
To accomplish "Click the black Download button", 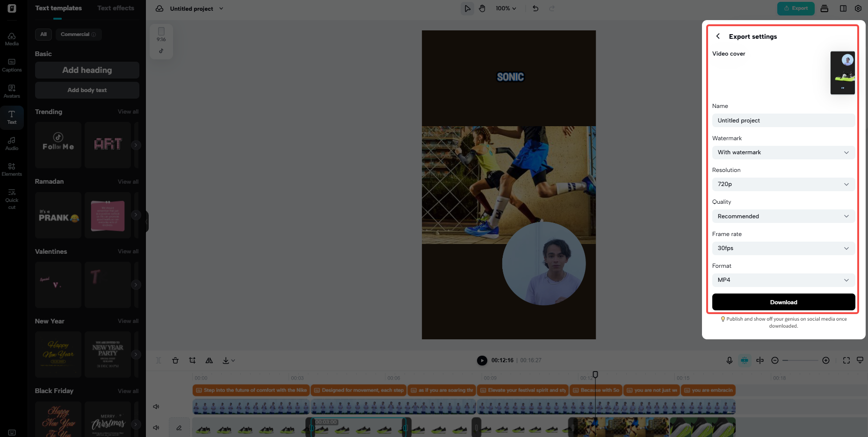I will [x=783, y=302].
